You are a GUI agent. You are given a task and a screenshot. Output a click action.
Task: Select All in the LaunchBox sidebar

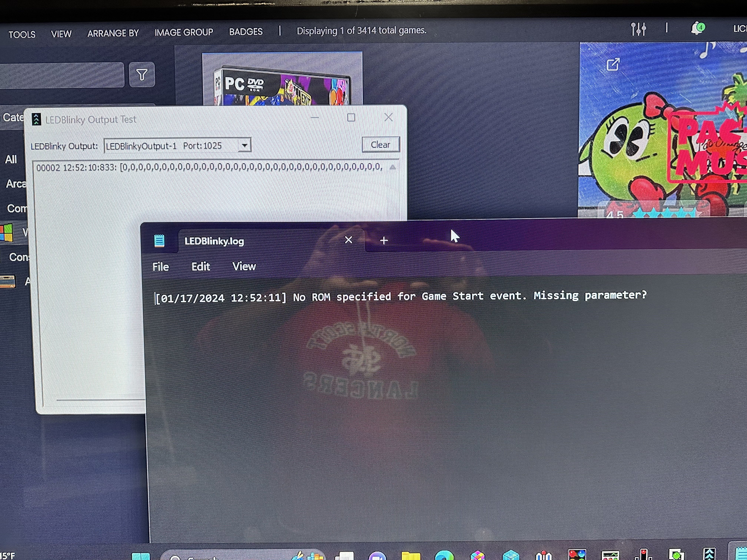pos(11,159)
